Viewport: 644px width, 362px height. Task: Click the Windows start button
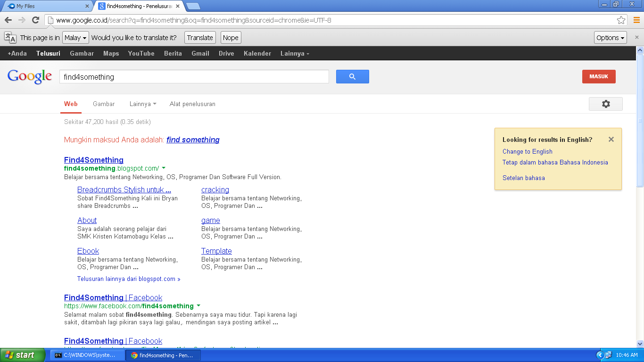pos(23,355)
